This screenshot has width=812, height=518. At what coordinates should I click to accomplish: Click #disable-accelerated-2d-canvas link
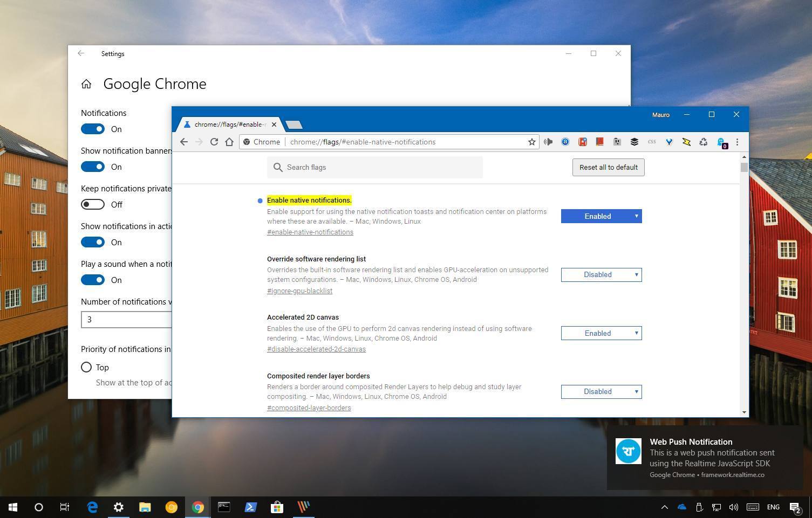[x=316, y=349]
